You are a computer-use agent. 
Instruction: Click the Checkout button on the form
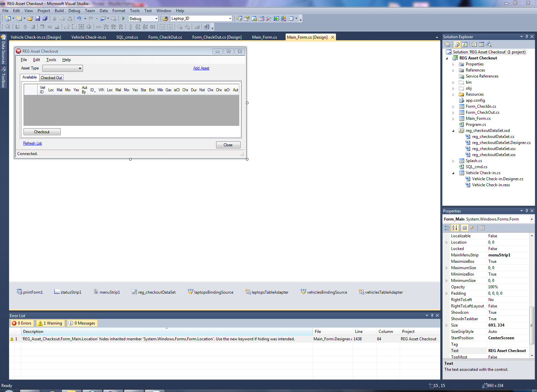(42, 132)
